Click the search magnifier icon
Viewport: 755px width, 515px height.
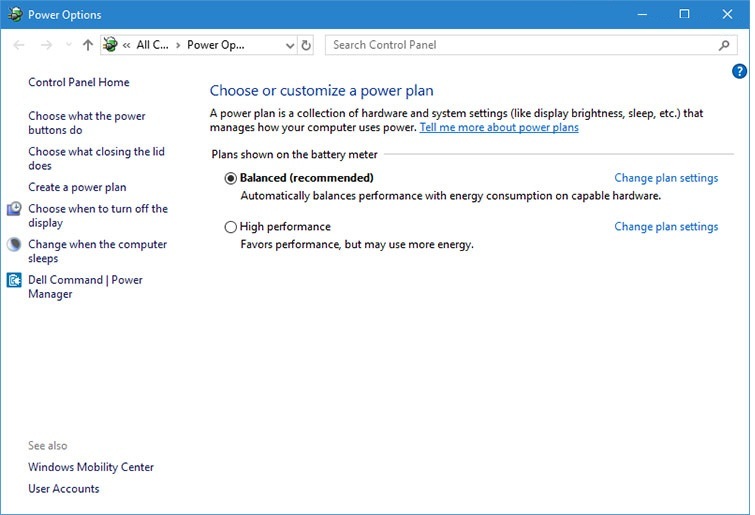[x=725, y=45]
